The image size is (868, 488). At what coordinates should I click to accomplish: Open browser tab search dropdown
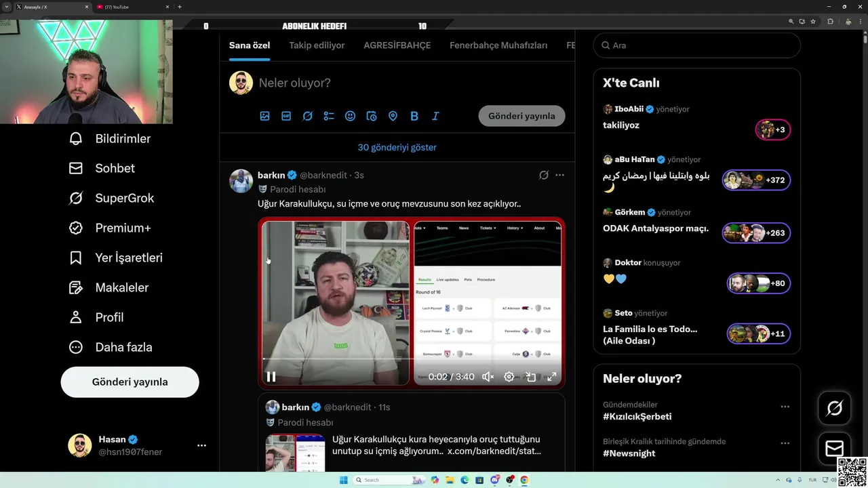pyautogui.click(x=7, y=7)
